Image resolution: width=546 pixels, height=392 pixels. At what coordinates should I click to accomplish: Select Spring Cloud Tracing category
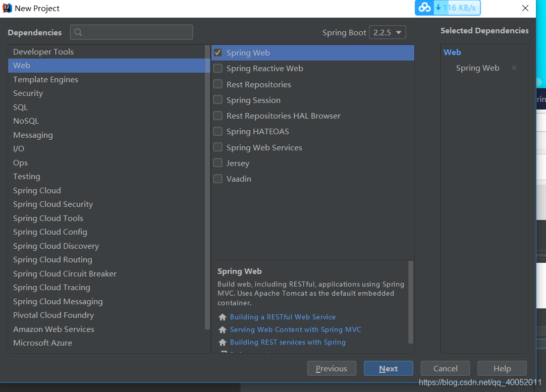coord(106,287)
